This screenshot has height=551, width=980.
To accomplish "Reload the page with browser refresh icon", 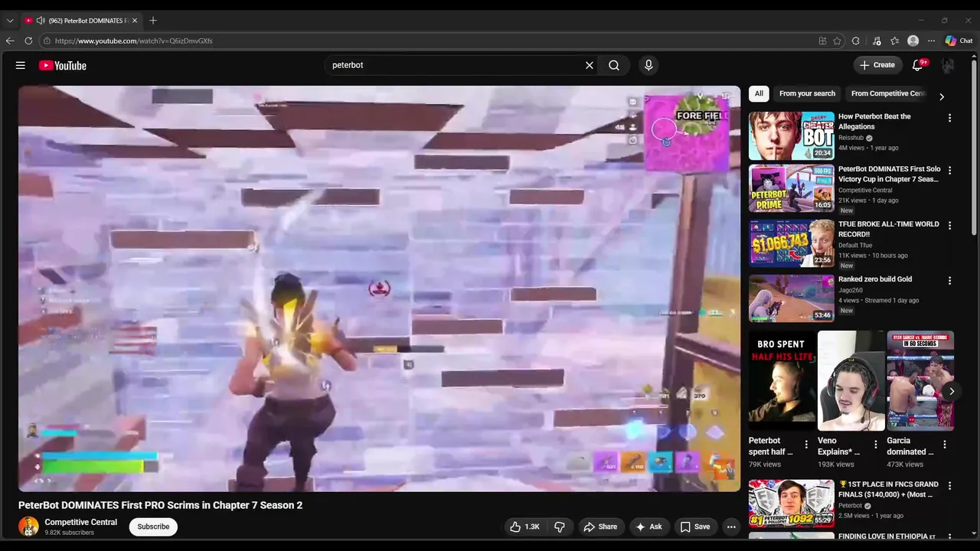I will [x=28, y=41].
